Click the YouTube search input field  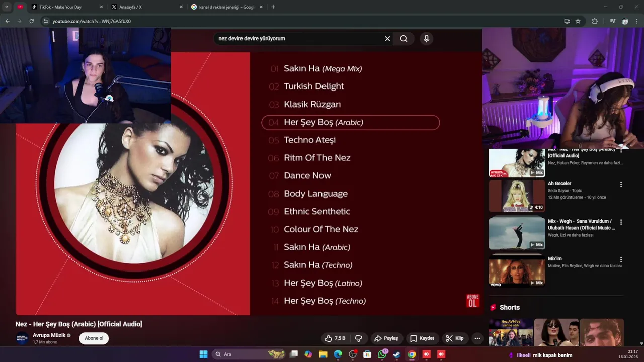[x=299, y=39]
